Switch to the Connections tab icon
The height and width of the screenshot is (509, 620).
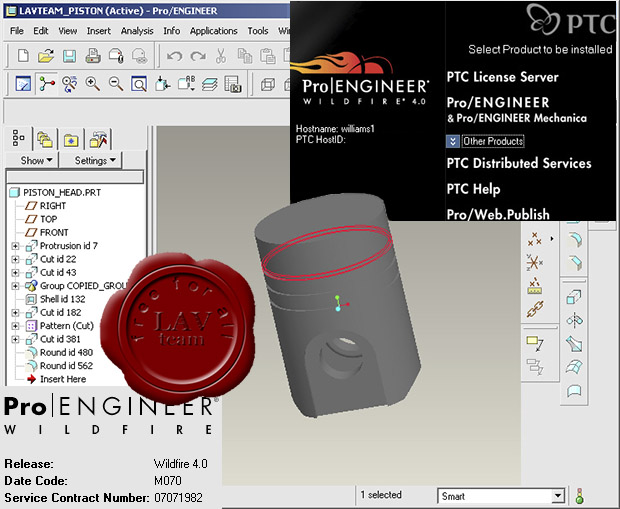(x=98, y=140)
